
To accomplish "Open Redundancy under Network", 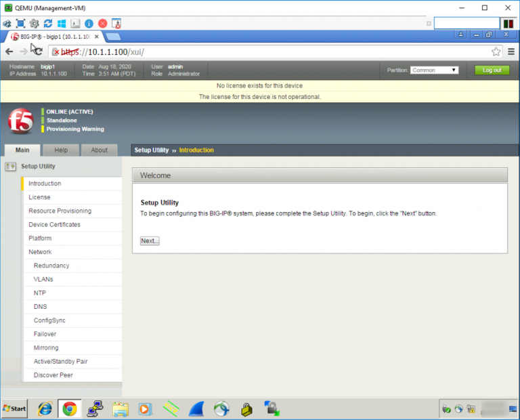I will (72, 266).
